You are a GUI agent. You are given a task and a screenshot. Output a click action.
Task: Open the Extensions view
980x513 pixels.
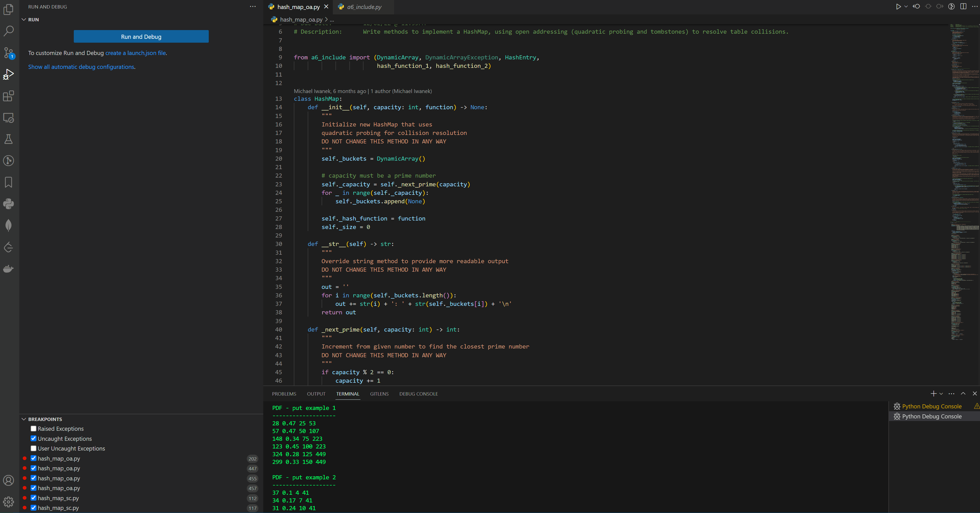8,96
